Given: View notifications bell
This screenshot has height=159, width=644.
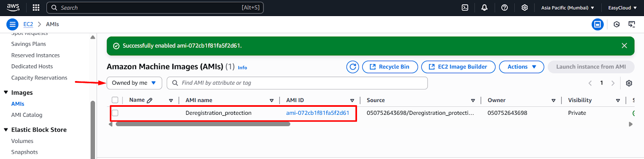Looking at the screenshot, I should point(485,8).
